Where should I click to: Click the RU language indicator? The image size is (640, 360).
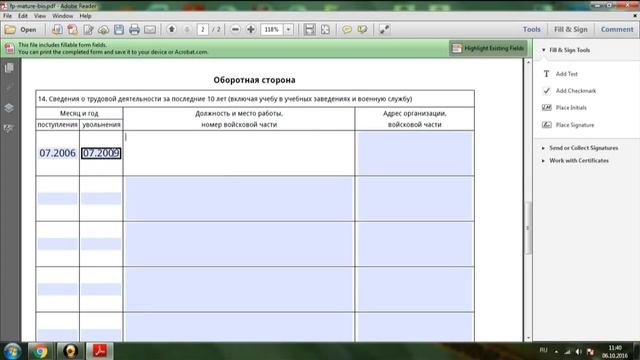(543, 350)
